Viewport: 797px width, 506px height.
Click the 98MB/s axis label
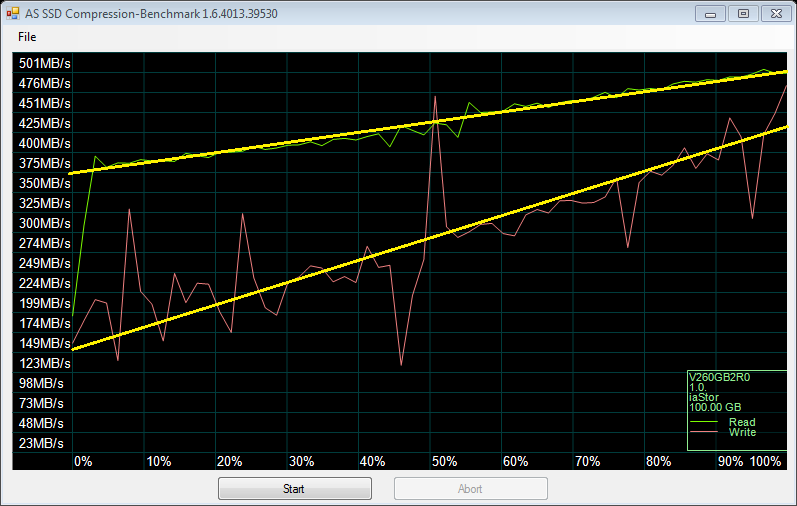[x=41, y=383]
